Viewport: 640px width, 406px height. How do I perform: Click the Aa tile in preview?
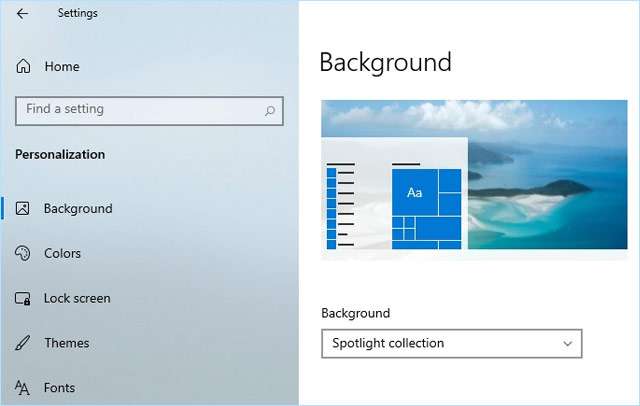pos(414,192)
